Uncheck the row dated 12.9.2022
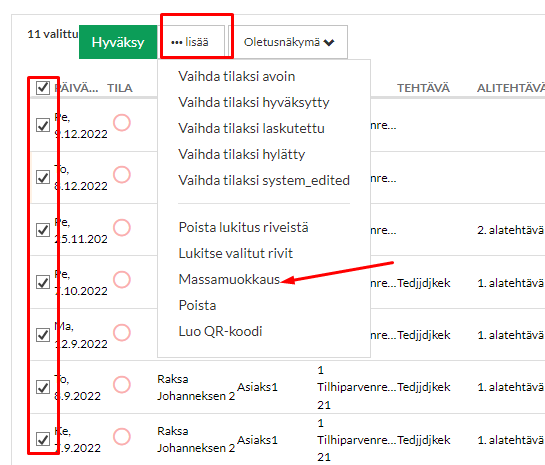Screen dimensions: 545x465 (43, 335)
